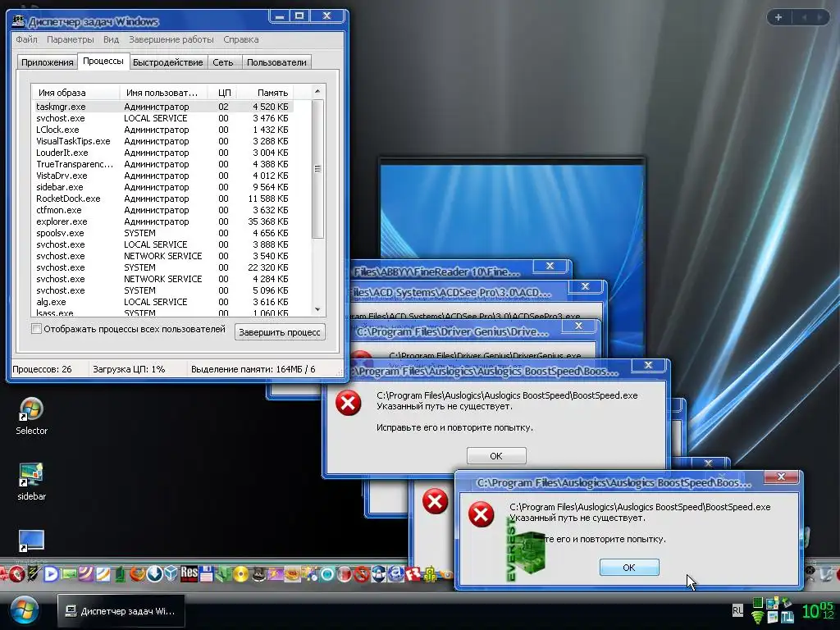
Task: Click the cyan ring dock icon
Action: 327,575
